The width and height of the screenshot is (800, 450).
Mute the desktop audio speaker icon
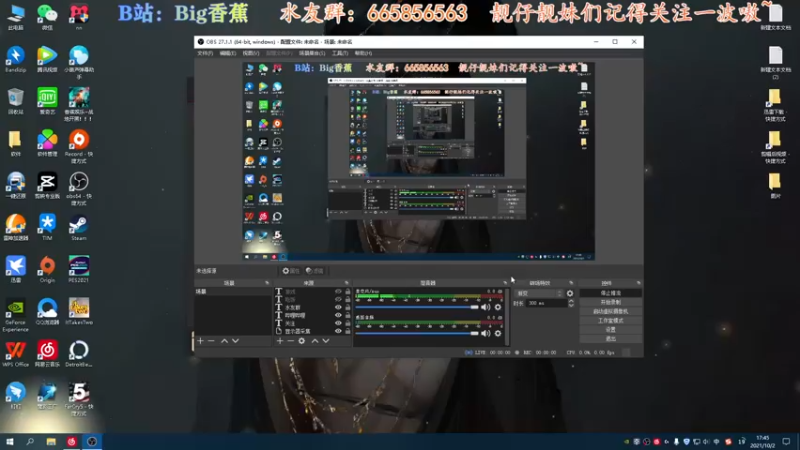point(485,333)
